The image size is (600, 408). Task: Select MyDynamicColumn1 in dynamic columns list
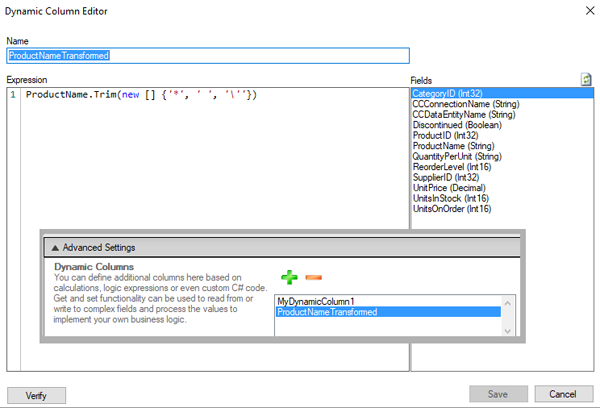(312, 301)
